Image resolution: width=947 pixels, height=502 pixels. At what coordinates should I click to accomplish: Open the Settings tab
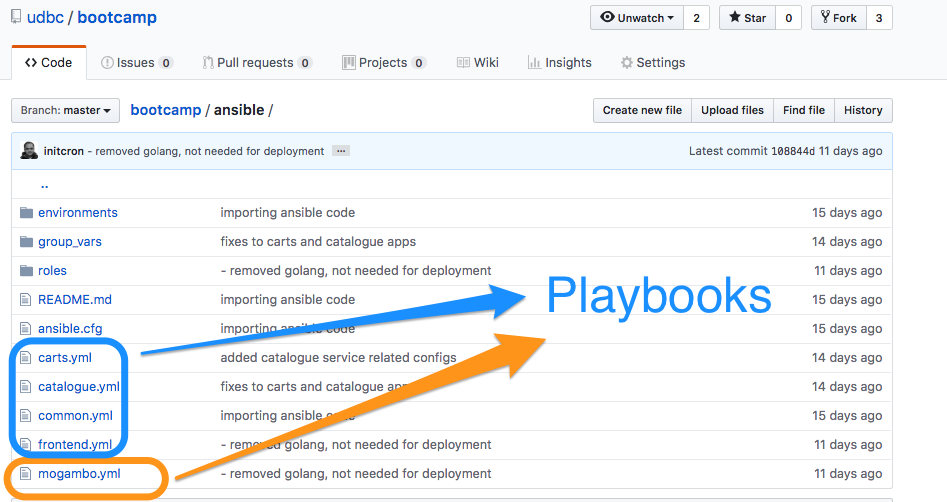pyautogui.click(x=653, y=63)
